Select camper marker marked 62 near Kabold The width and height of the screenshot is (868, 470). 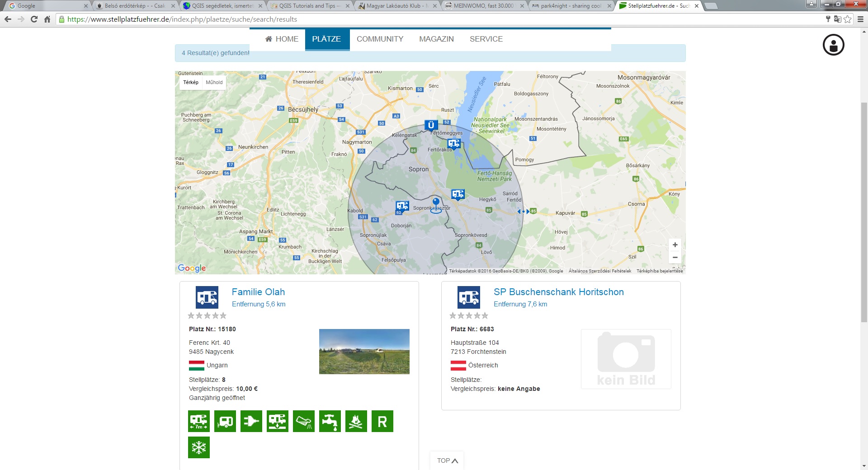402,207
